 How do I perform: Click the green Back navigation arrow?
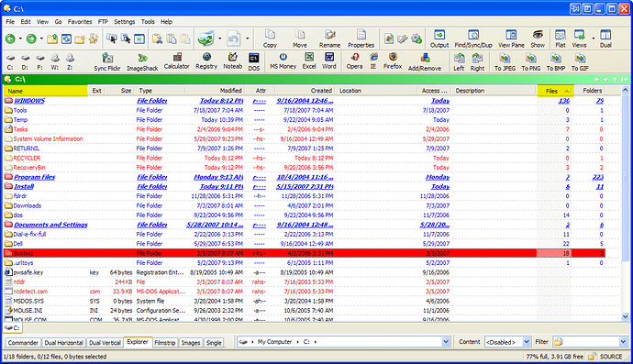pyautogui.click(x=10, y=39)
